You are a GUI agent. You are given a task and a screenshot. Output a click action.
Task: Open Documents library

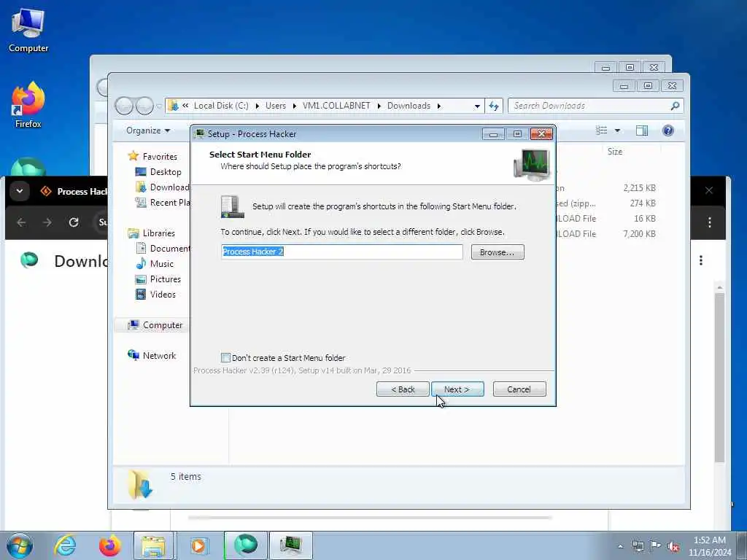163,248
